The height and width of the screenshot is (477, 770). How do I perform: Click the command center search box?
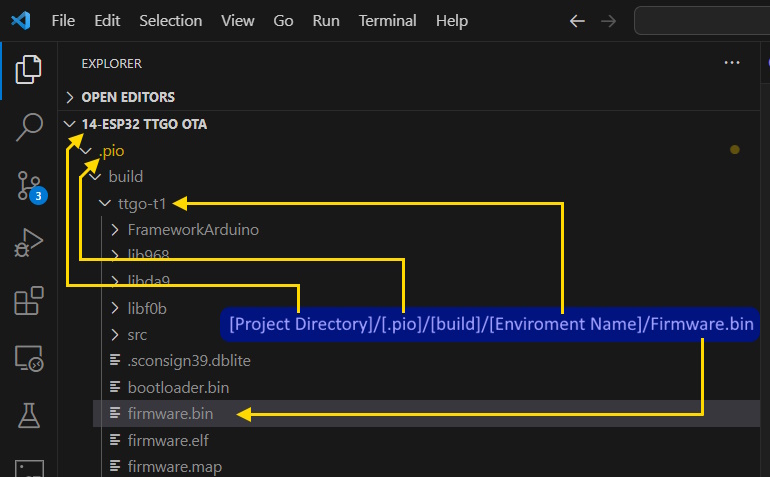[x=702, y=21]
